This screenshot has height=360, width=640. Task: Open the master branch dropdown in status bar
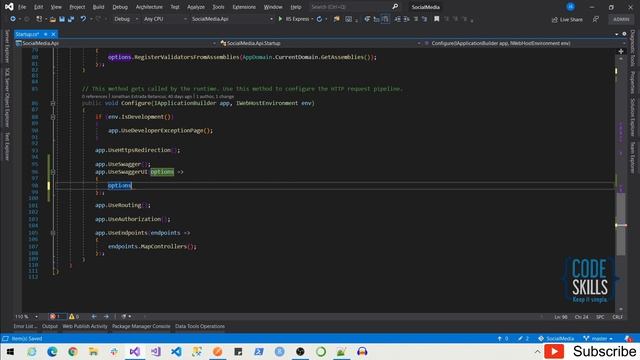pos(598,338)
